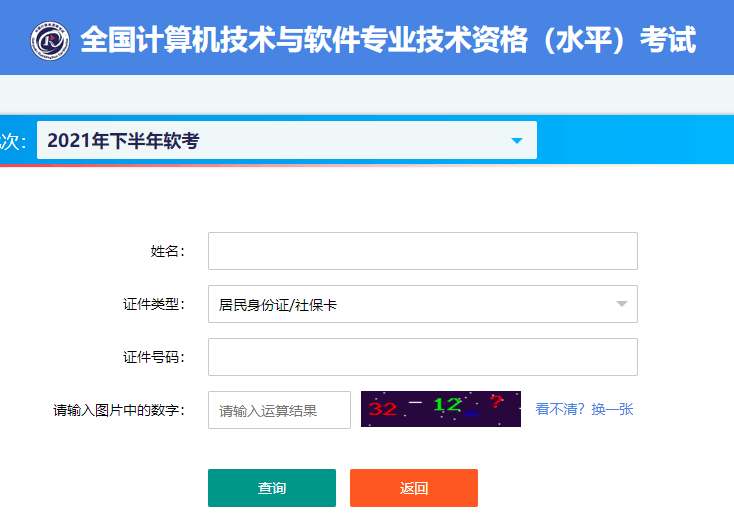Open the 居民身份证/社保卡 ID type dropdown

(x=422, y=304)
